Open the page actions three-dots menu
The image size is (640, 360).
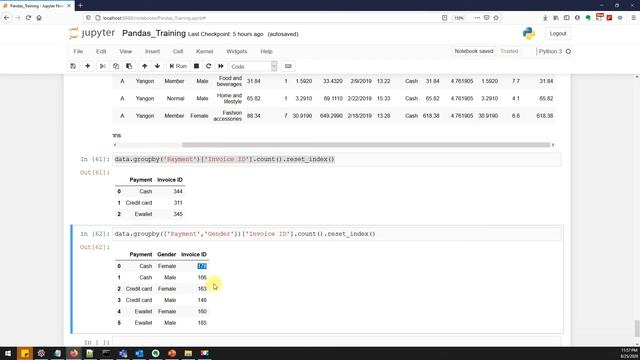[x=477, y=18]
